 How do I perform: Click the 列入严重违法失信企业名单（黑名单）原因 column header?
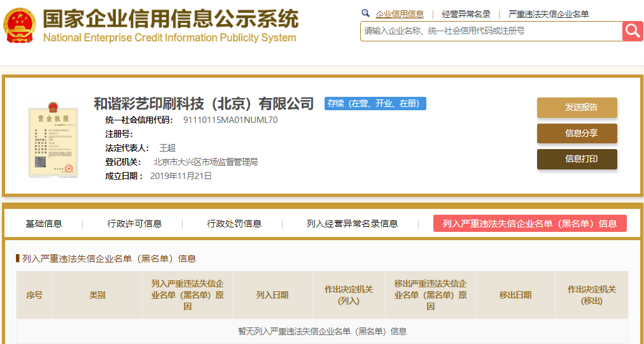187,295
